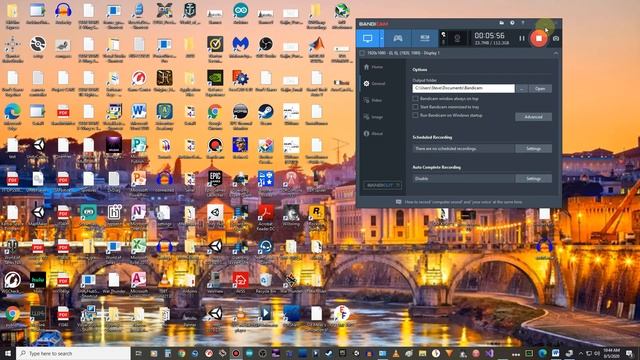Screen dimensions: 640x360
Task: Select the Recycle Bin desktop icon
Action: (x=266, y=283)
